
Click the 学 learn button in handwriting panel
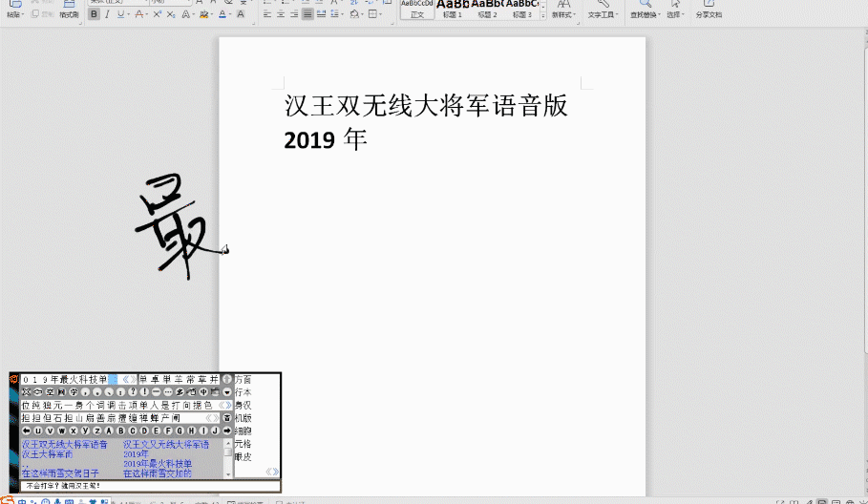(x=74, y=391)
